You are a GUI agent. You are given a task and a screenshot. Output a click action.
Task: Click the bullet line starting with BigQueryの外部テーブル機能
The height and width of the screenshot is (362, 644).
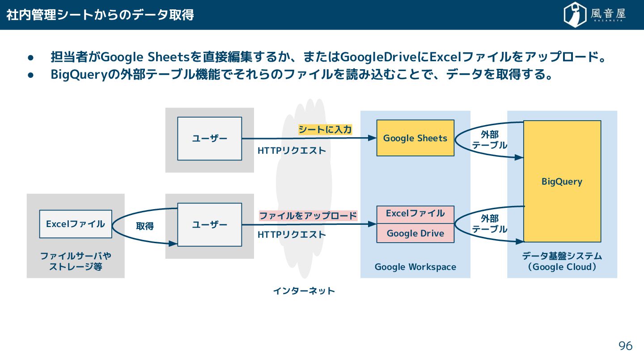pos(302,75)
